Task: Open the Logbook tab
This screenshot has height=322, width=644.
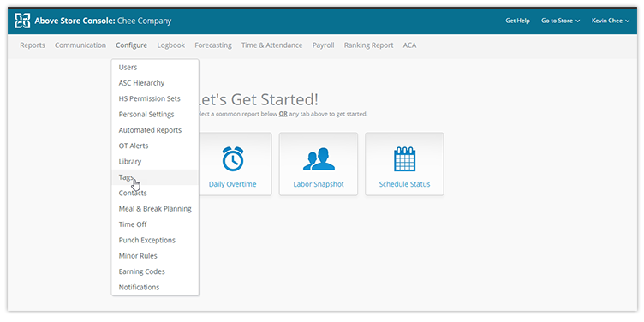Action: (x=171, y=45)
